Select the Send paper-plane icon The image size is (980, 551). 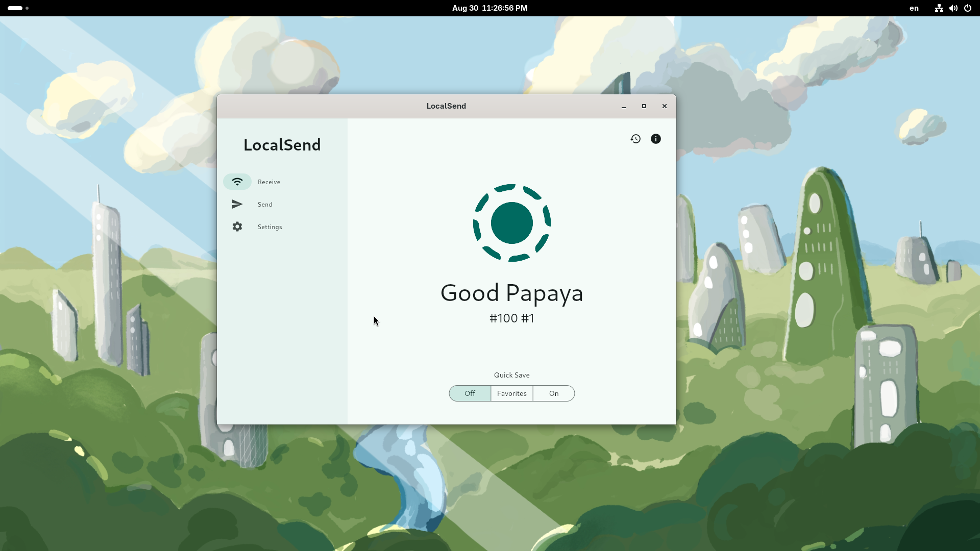(x=237, y=204)
